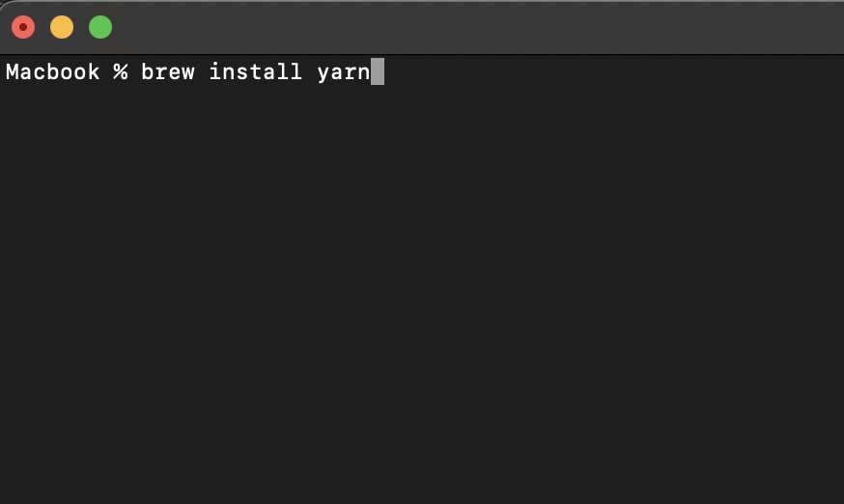Click the gray block cursor after yarn
Viewport: 844px width, 504px height.
(378, 72)
